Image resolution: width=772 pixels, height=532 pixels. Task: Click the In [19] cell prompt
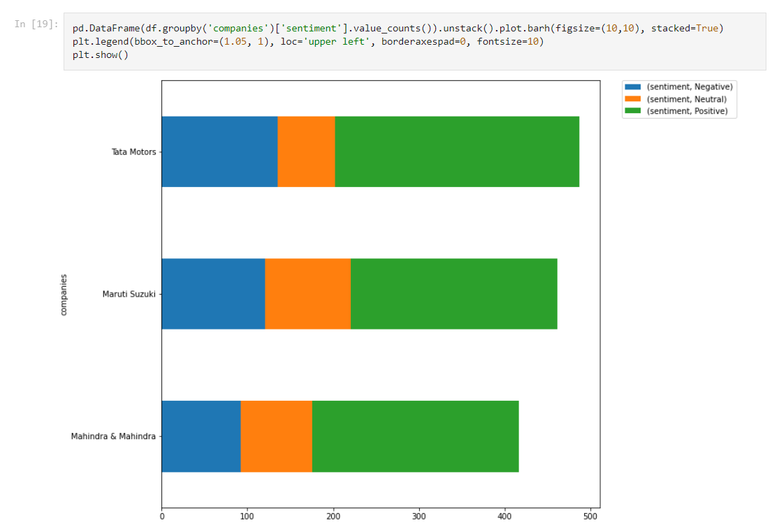[36, 25]
